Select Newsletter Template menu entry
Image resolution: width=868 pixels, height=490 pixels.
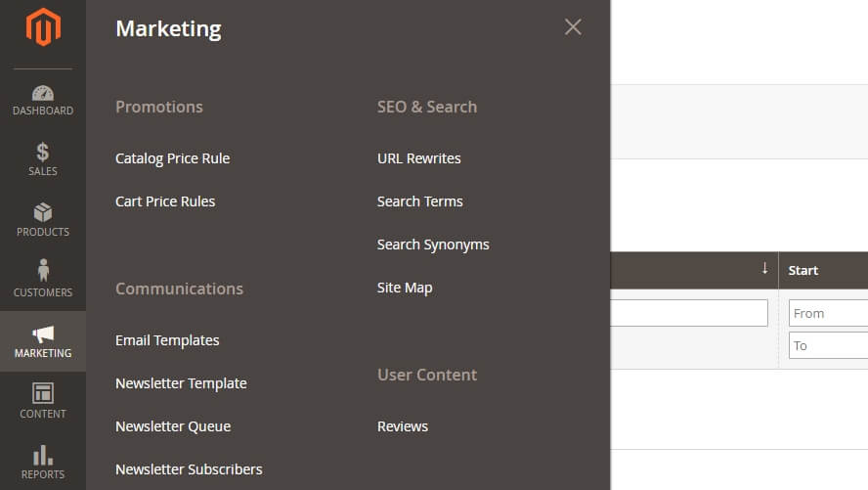pos(181,383)
